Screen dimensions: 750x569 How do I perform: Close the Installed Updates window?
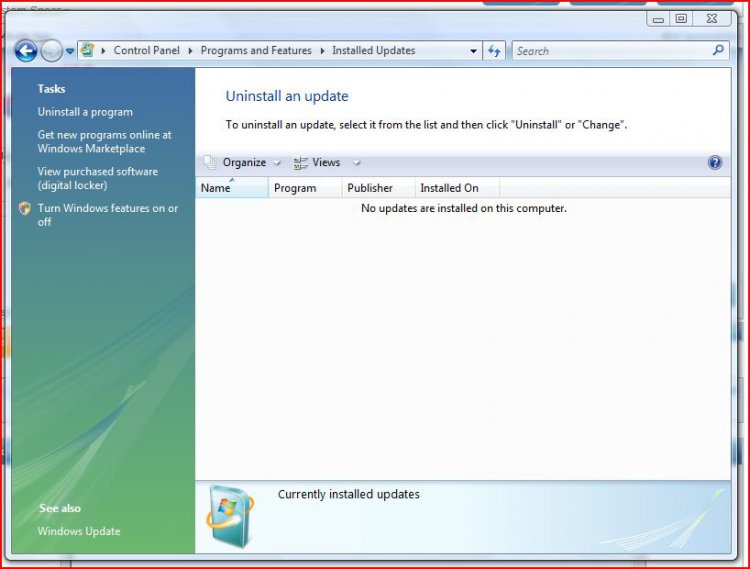[712, 19]
